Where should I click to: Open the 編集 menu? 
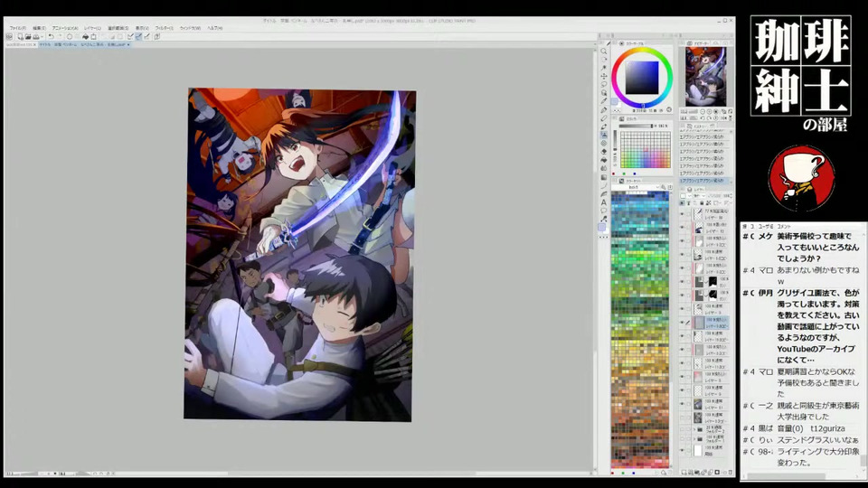[x=39, y=28]
